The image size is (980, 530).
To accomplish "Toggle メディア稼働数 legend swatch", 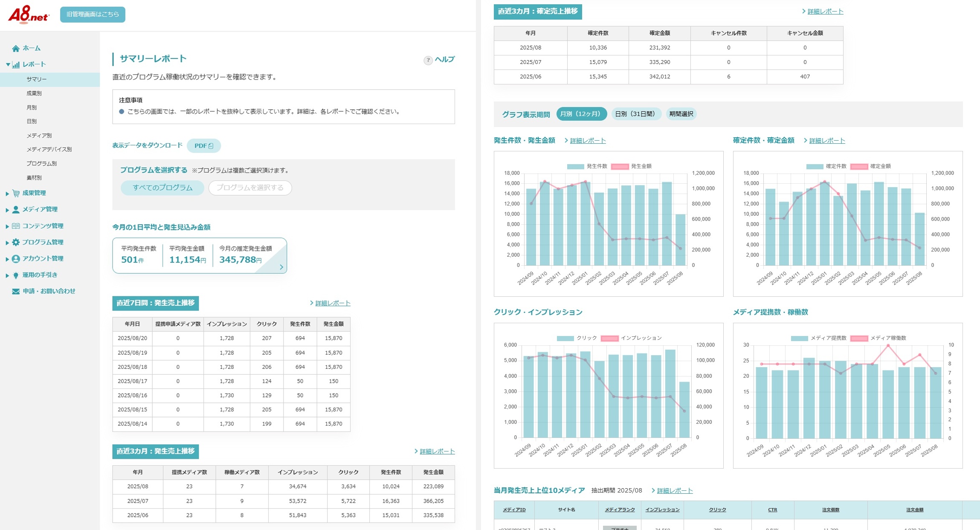I will click(x=859, y=339).
